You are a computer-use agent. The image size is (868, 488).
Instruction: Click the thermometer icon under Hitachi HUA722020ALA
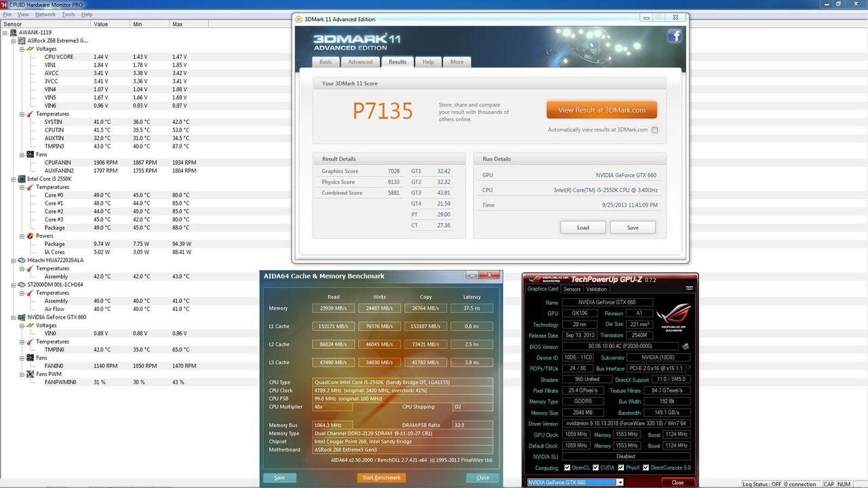point(30,268)
